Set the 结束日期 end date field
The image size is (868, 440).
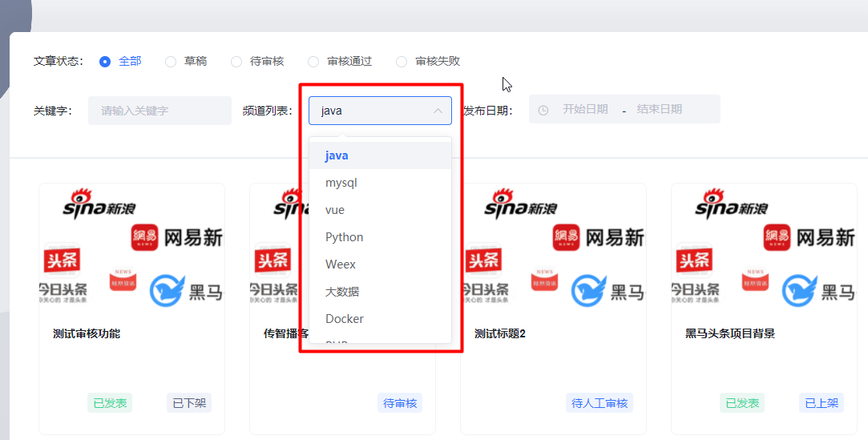tap(660, 109)
